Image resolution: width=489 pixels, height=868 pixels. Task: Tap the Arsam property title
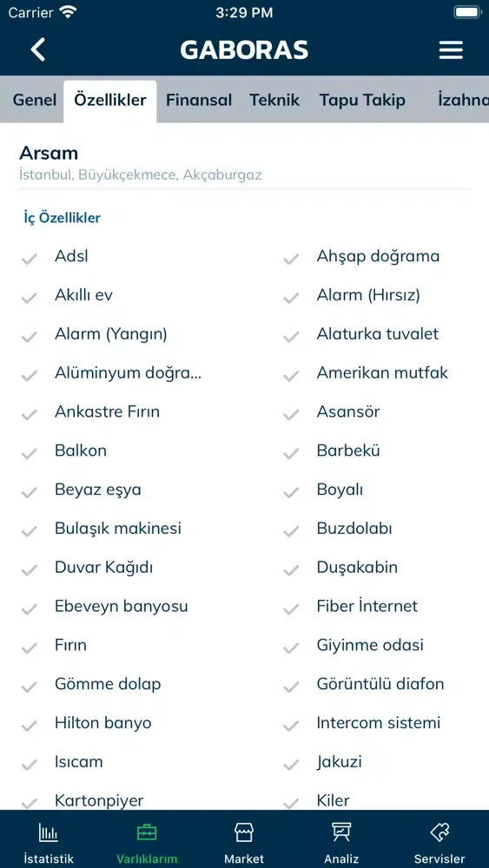pyautogui.click(x=49, y=153)
